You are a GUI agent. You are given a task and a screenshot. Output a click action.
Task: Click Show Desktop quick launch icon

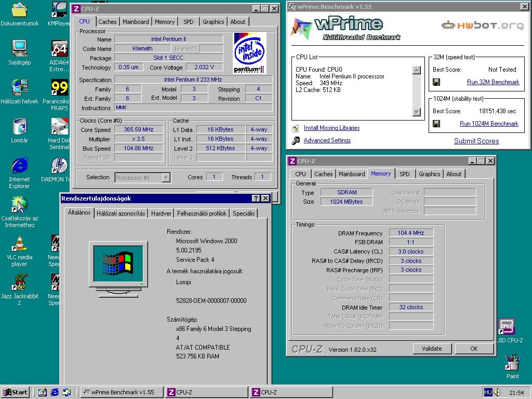42,392
